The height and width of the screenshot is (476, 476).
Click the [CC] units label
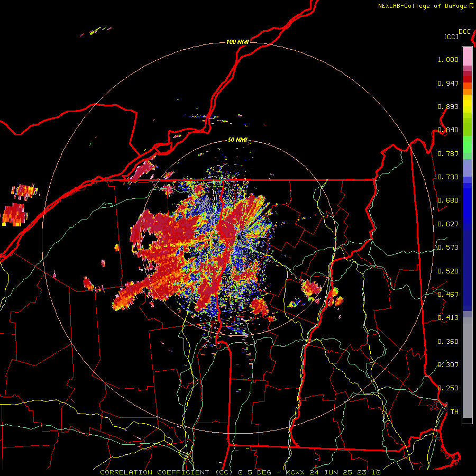(x=451, y=36)
